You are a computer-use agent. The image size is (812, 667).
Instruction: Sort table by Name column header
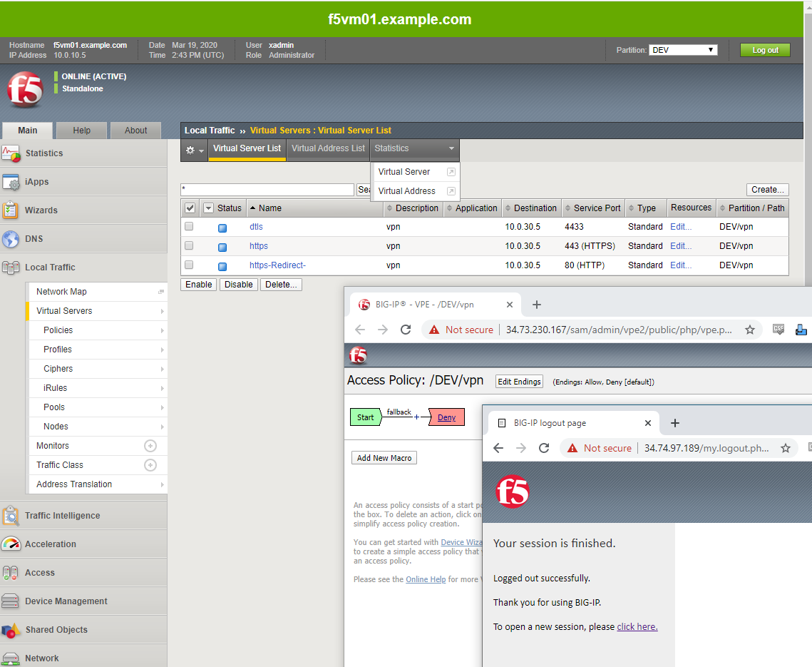click(x=269, y=208)
